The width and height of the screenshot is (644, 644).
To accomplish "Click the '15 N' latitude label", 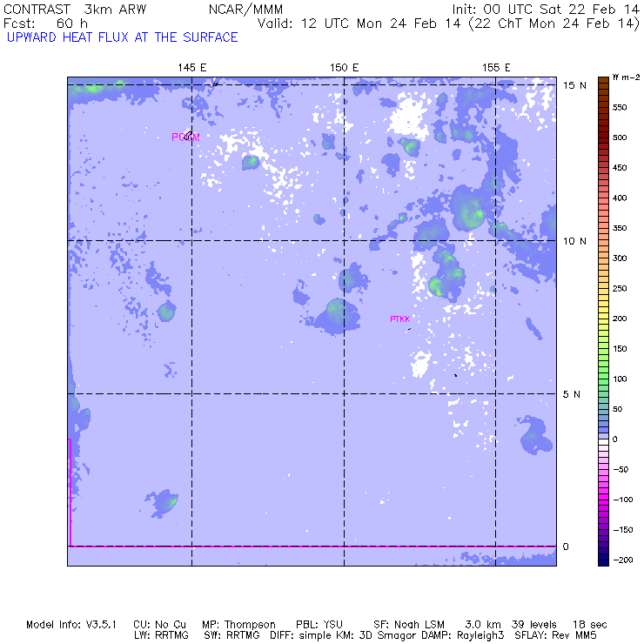I will pos(574,85).
